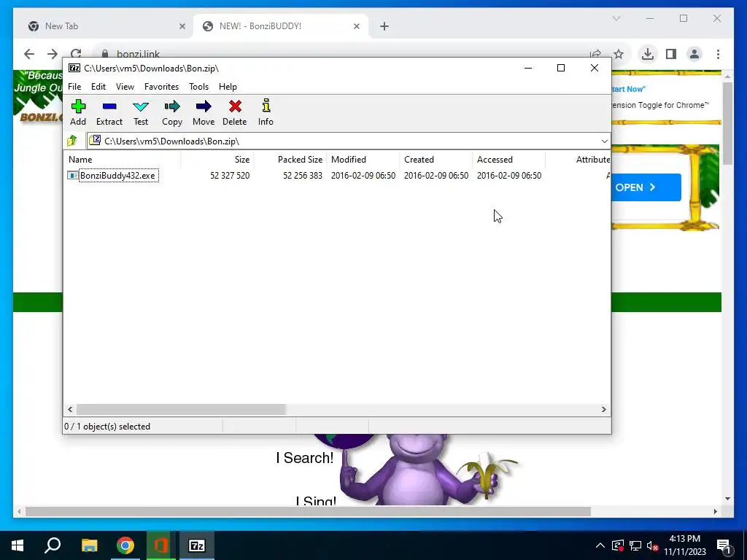Open File Explorer from taskbar
The height and width of the screenshot is (560, 747).
pyautogui.click(x=89, y=545)
